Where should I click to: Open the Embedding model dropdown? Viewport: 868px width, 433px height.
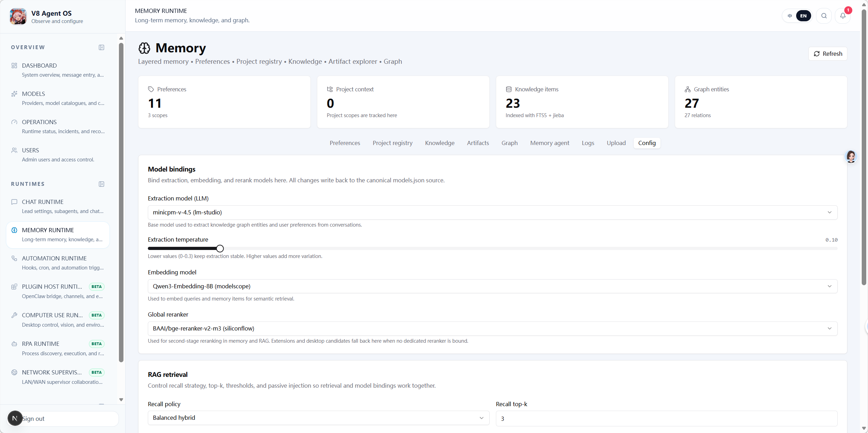coord(492,286)
